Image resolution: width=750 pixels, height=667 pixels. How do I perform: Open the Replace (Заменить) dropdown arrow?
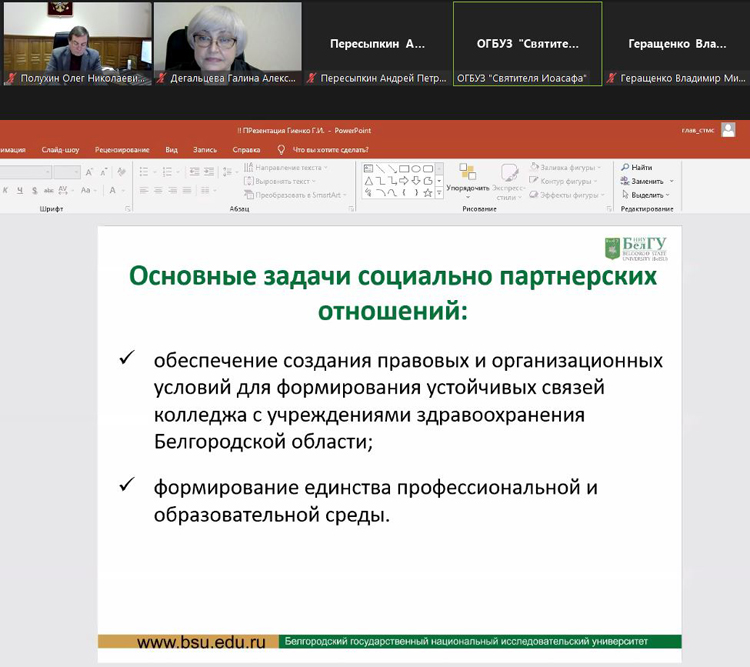coord(671,181)
